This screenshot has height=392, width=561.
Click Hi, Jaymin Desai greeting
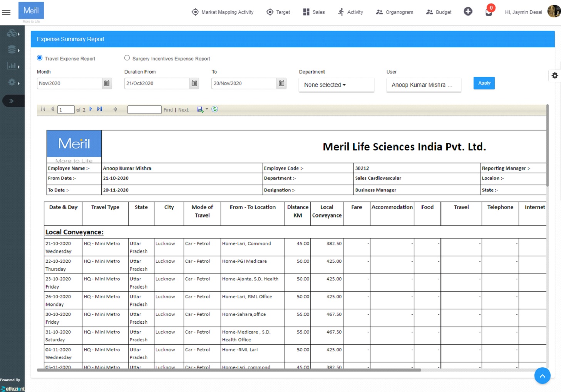coord(523,12)
